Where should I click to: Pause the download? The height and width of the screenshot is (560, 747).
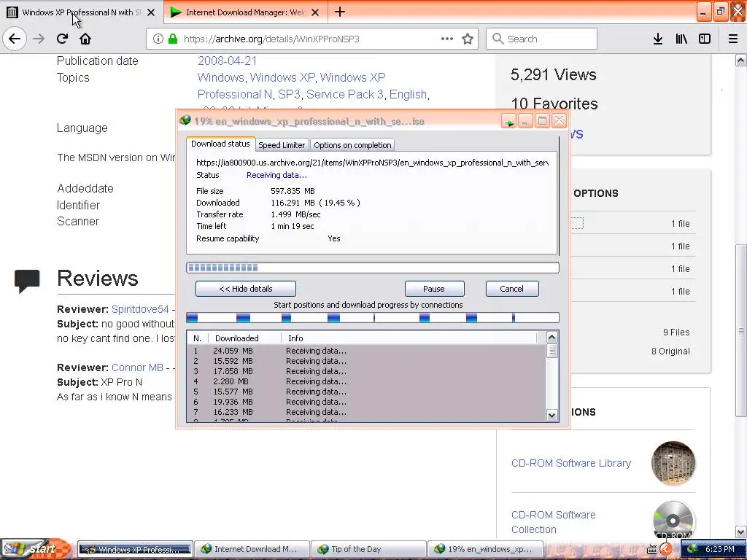(x=434, y=289)
